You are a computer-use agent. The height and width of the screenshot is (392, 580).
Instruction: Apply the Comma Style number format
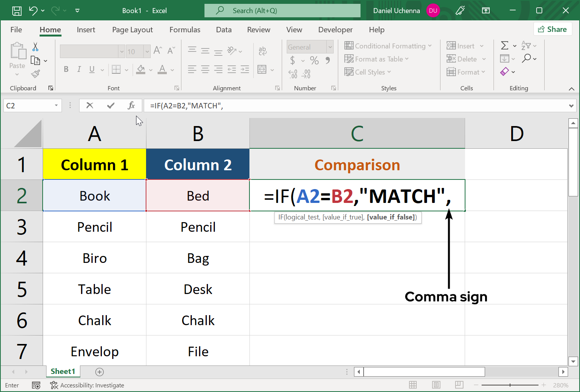(327, 60)
